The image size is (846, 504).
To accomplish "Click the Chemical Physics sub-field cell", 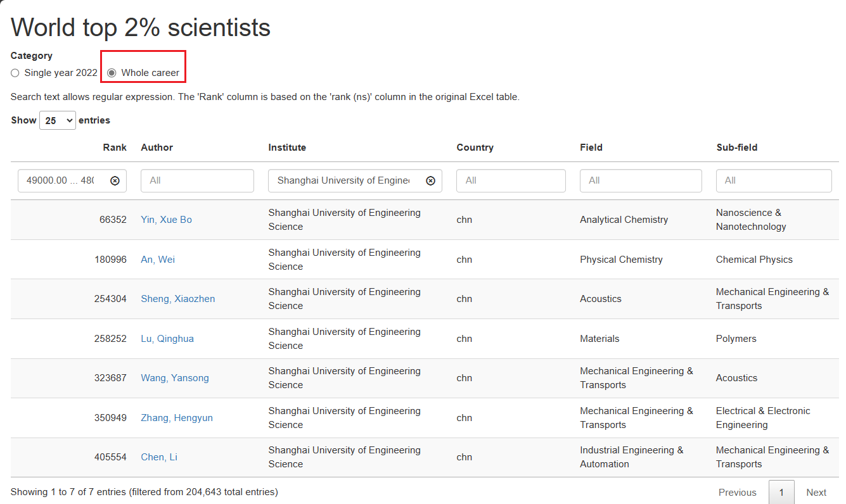I will [754, 260].
